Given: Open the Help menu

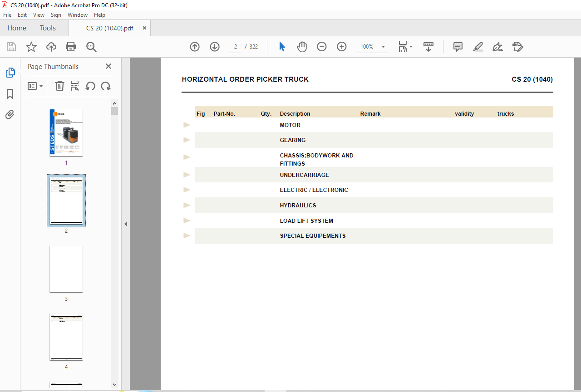Looking at the screenshot, I should click(x=99, y=15).
